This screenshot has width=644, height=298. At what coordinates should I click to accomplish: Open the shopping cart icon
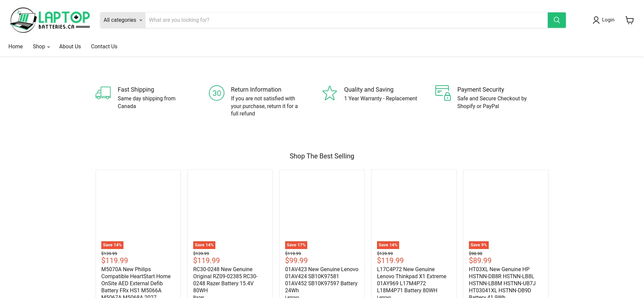tap(630, 20)
